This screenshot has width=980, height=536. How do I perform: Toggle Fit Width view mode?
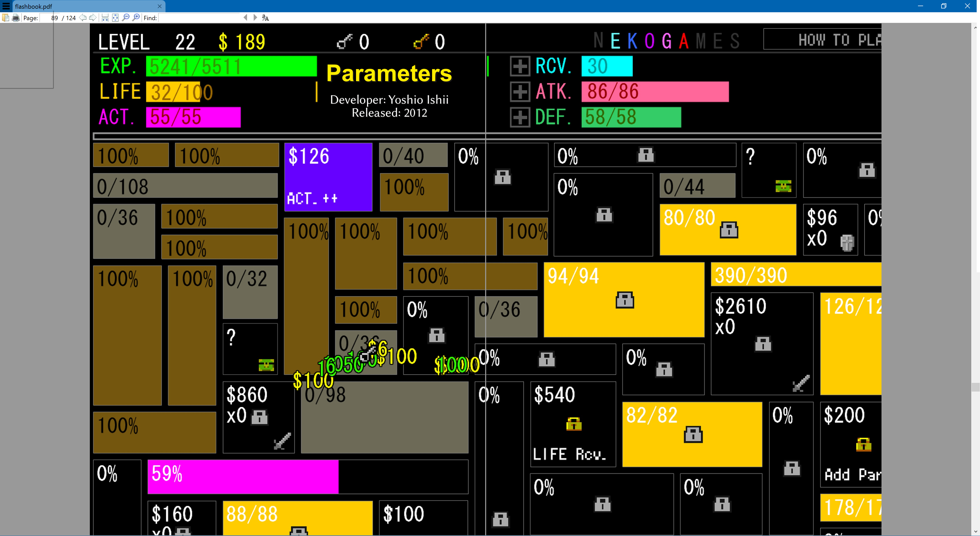(105, 18)
